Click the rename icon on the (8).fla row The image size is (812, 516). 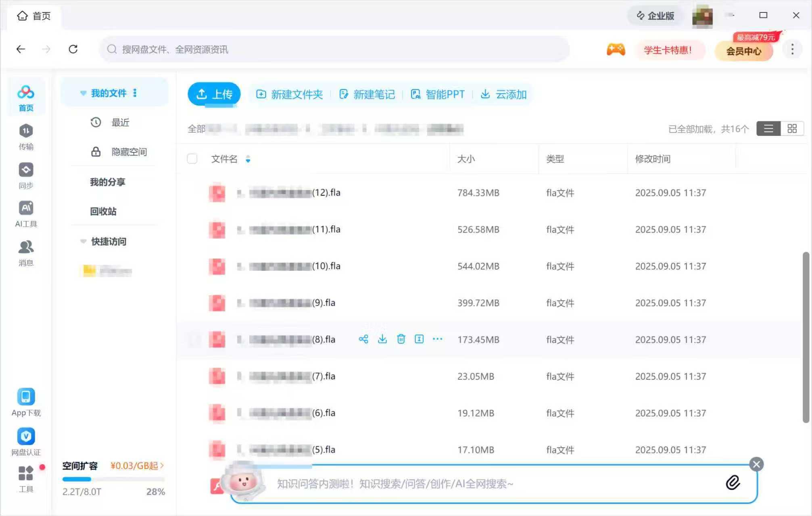click(x=419, y=339)
